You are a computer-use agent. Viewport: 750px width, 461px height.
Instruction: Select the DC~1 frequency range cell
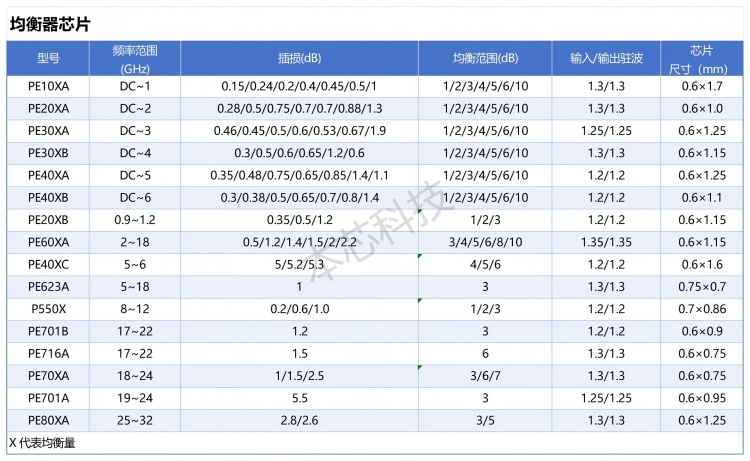tap(135, 87)
